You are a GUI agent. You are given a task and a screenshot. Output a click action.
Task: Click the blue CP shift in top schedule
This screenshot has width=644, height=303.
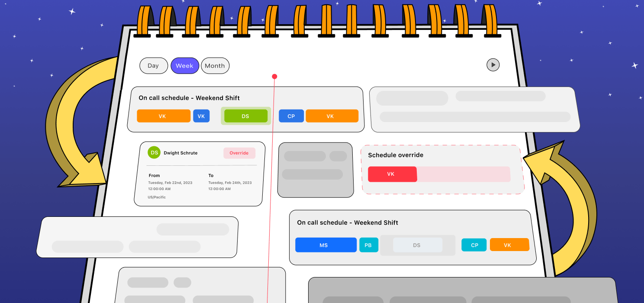[291, 116]
